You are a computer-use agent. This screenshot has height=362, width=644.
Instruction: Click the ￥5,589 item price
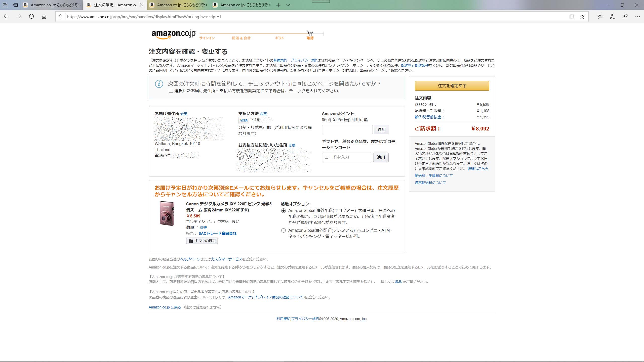click(193, 216)
